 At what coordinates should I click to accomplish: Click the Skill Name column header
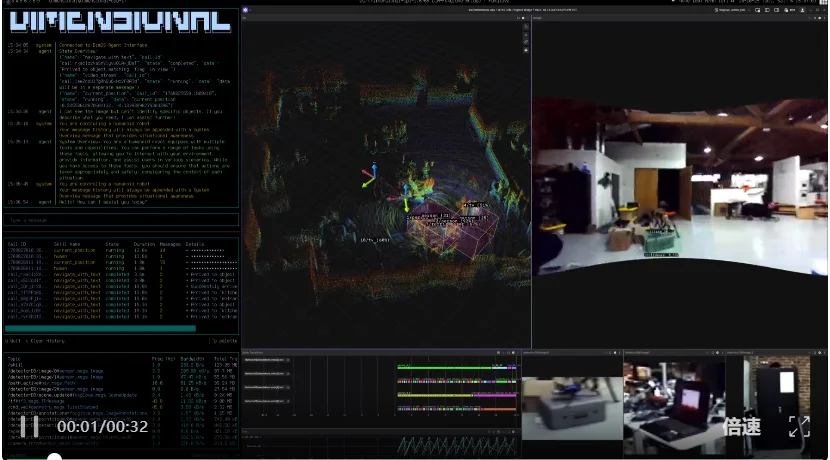pos(68,243)
